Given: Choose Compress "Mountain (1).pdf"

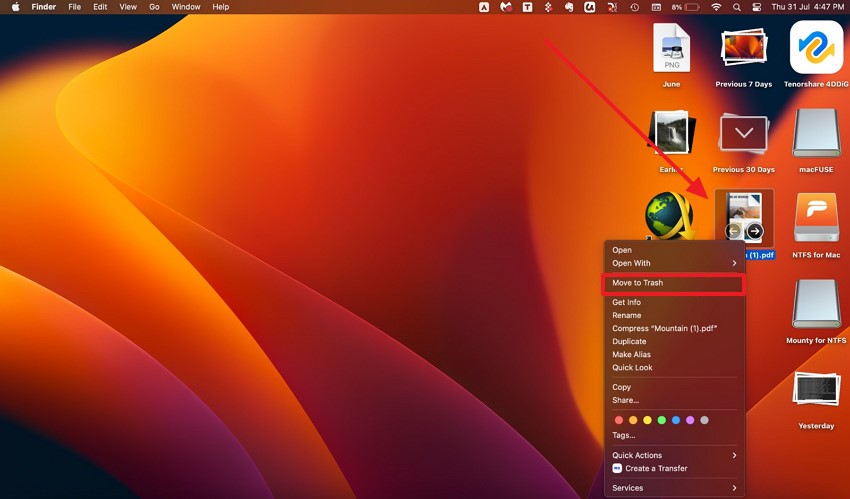Looking at the screenshot, I should 674,328.
